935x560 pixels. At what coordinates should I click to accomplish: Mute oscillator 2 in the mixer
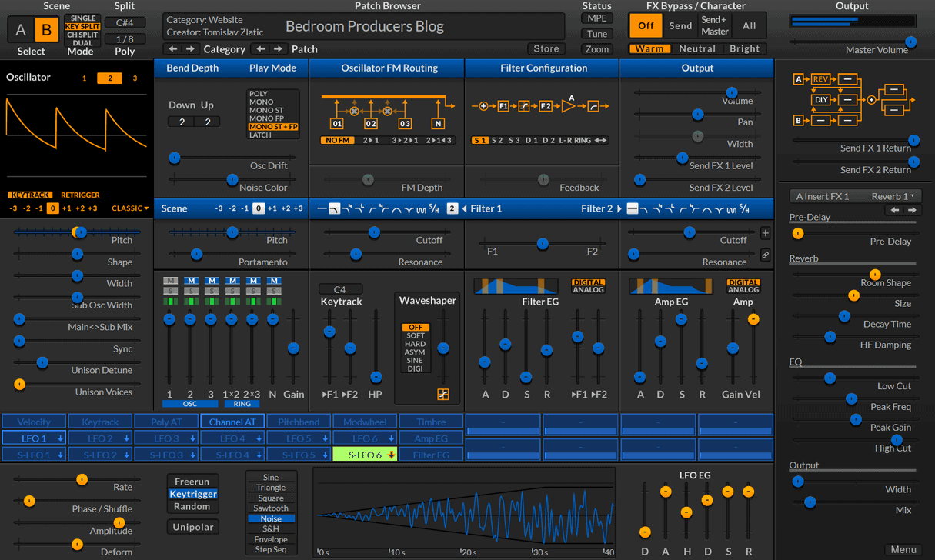[x=191, y=281]
